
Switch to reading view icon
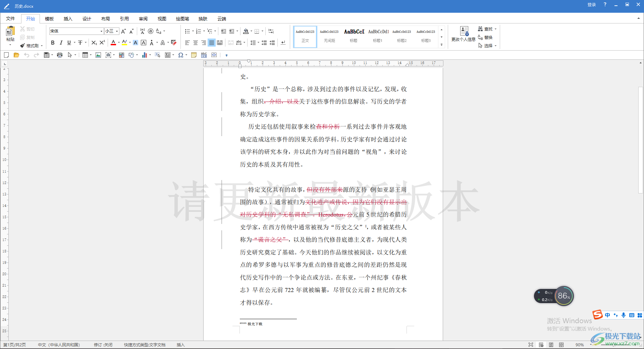coord(561,345)
